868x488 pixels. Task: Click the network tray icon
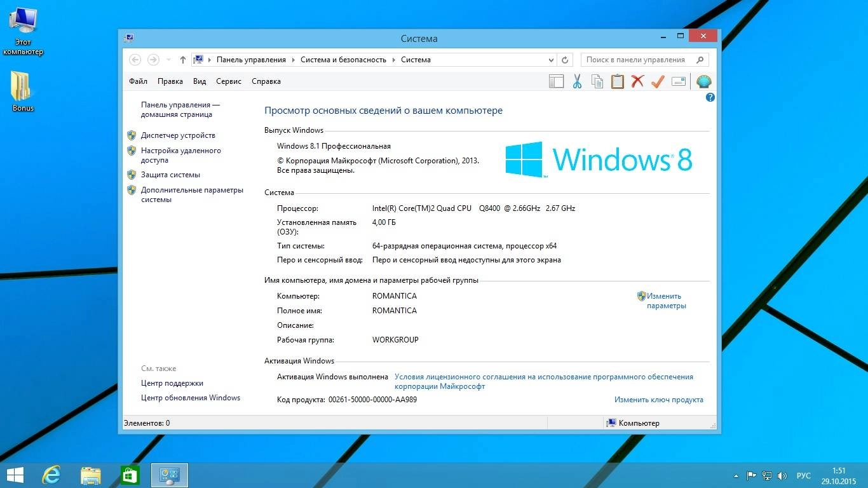coord(767,475)
